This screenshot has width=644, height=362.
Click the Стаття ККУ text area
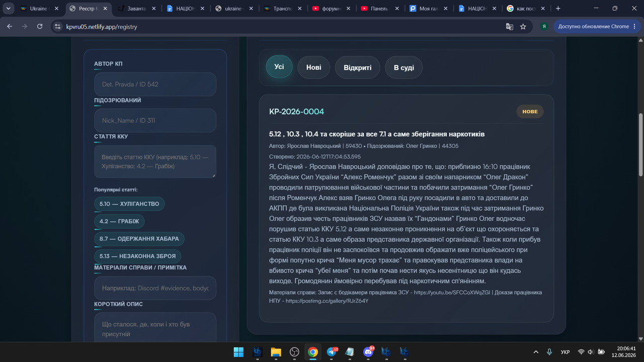pyautogui.click(x=155, y=161)
